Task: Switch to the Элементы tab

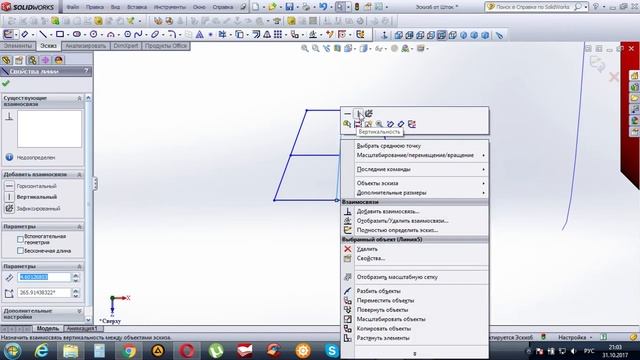Action: click(18, 46)
